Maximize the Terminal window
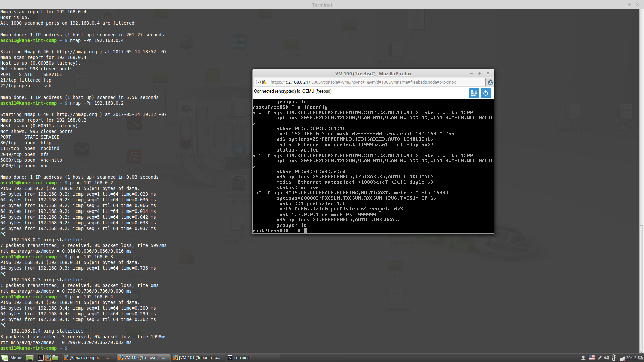Viewport: 644px width, 362px height. 629,5
